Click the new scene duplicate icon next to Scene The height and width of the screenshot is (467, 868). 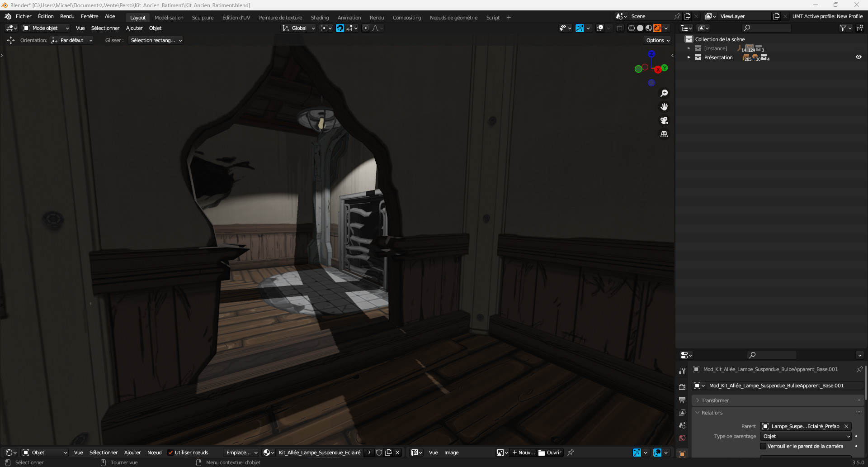[x=687, y=16]
